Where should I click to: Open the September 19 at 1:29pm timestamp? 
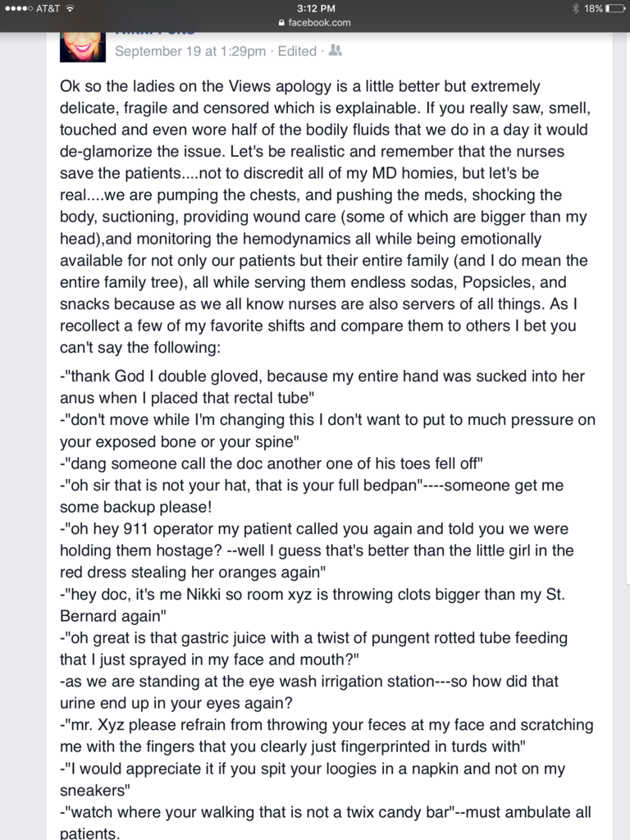click(190, 51)
